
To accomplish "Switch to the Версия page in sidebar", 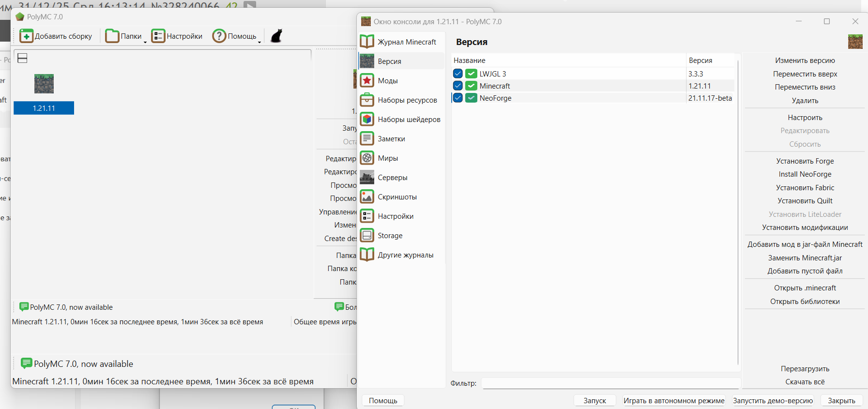I will point(401,61).
